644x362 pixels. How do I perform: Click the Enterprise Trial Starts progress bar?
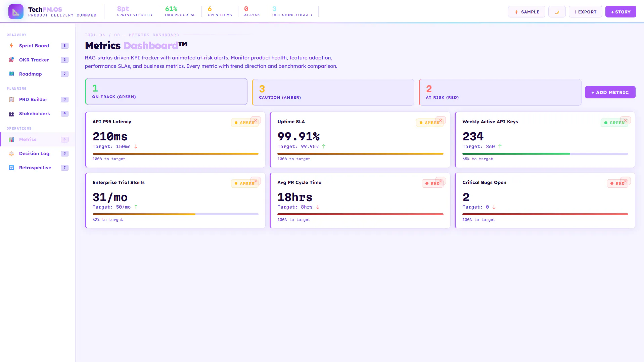point(176,214)
